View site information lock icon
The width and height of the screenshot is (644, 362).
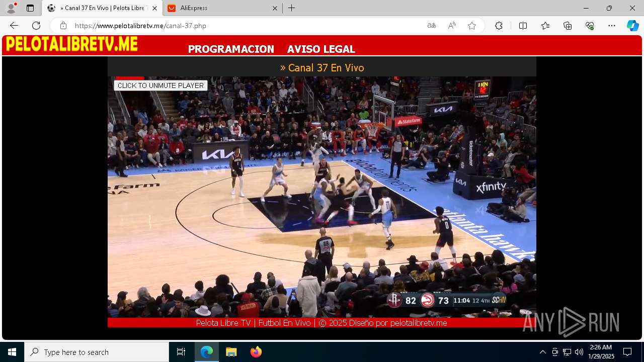point(63,26)
